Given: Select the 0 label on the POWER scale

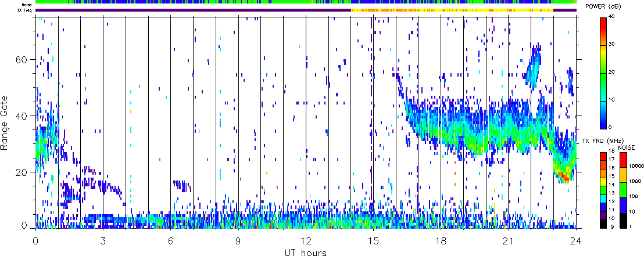Looking at the screenshot, I should click(x=611, y=128).
